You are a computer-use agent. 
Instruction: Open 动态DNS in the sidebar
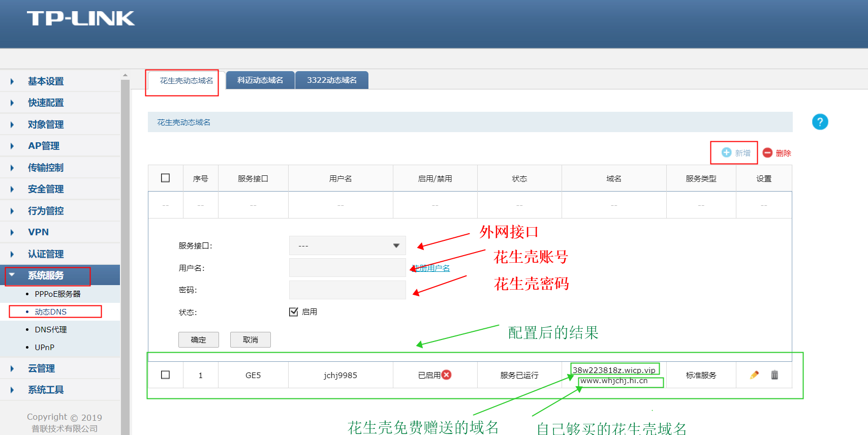coord(50,312)
